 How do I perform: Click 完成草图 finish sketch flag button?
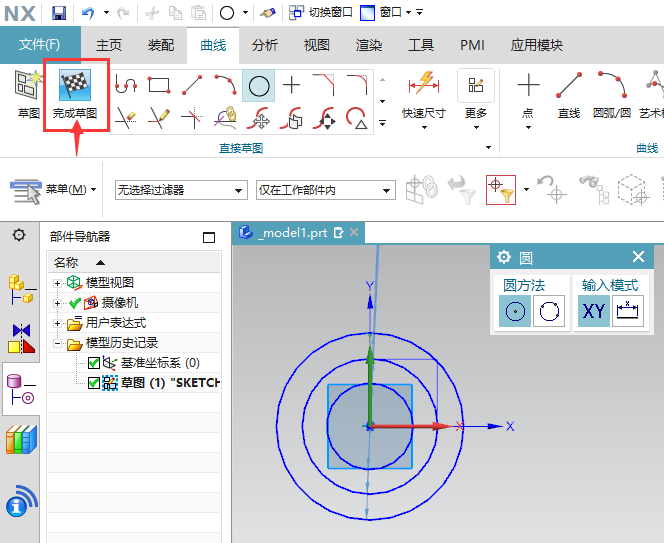75,94
